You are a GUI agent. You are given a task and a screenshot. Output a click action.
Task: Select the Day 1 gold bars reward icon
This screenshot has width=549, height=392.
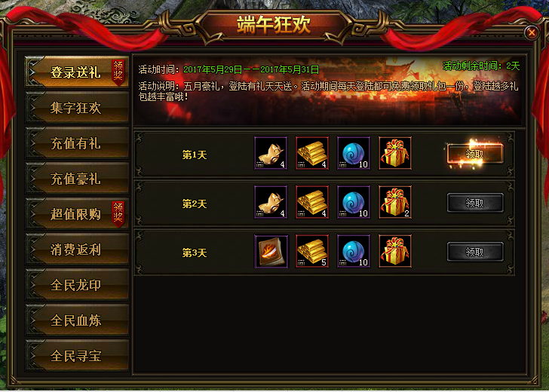click(x=312, y=153)
